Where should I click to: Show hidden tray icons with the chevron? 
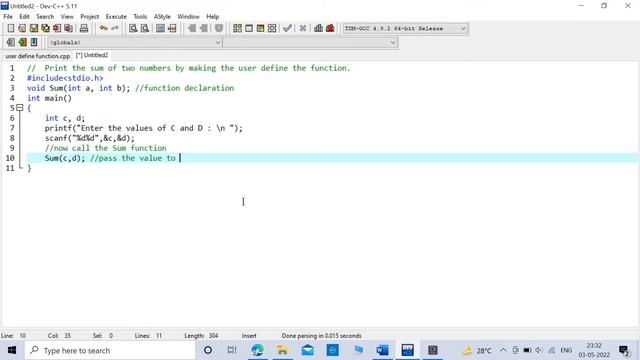pyautogui.click(x=503, y=350)
